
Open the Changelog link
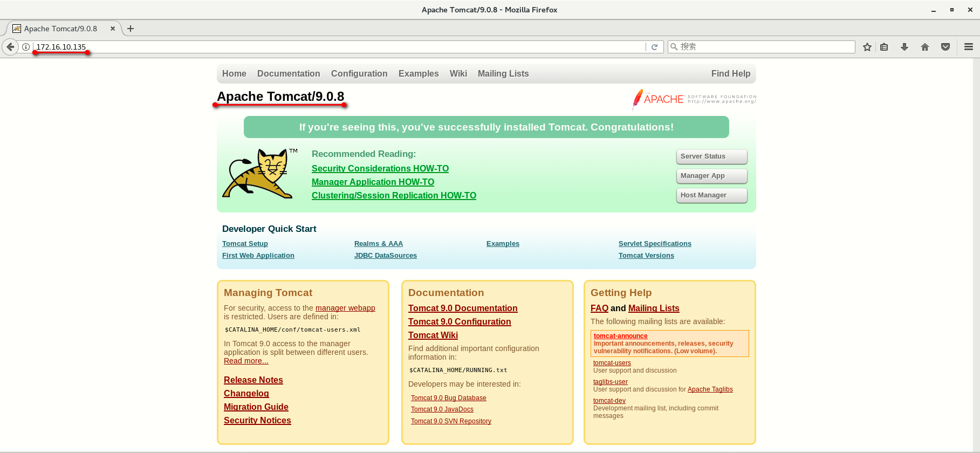pyautogui.click(x=246, y=394)
